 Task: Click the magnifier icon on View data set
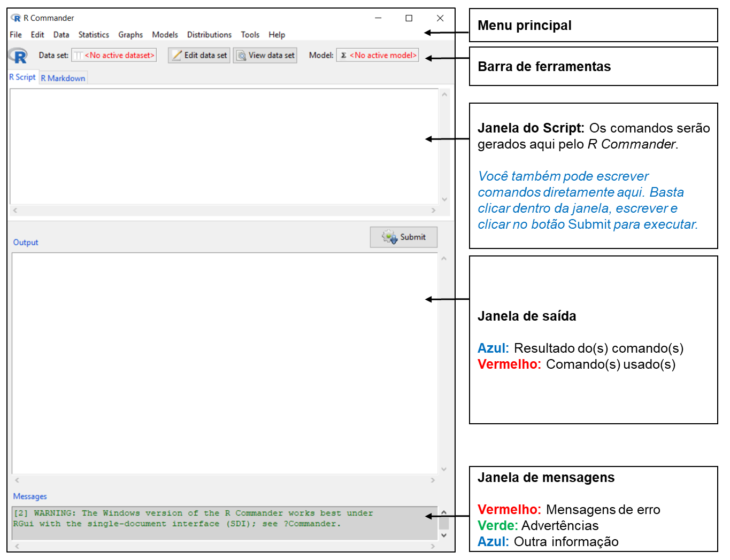point(241,56)
